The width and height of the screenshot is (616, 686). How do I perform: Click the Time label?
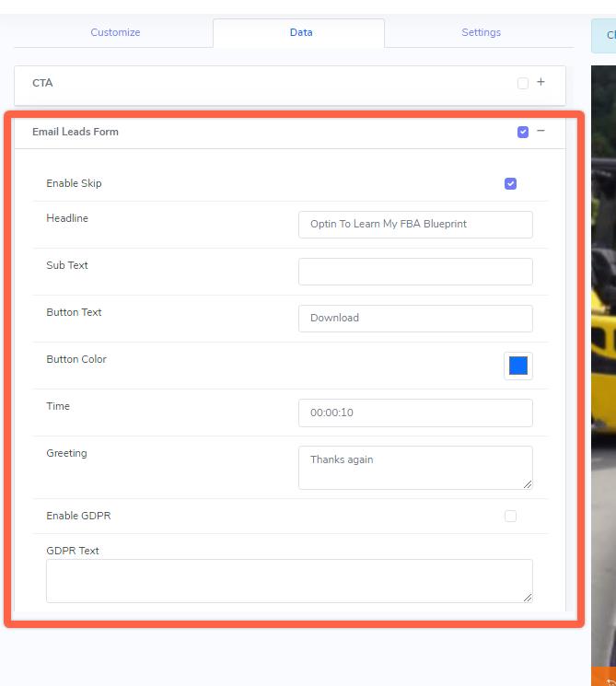58,406
